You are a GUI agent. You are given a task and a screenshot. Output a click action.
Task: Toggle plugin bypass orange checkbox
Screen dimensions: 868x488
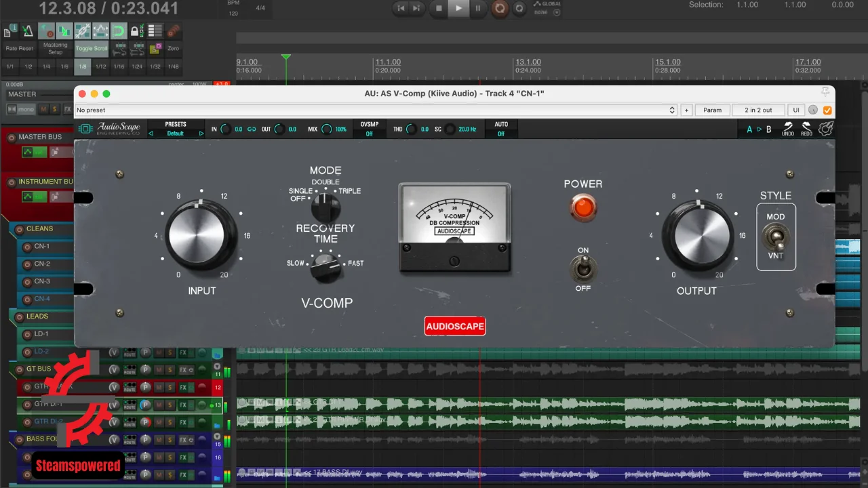click(827, 110)
